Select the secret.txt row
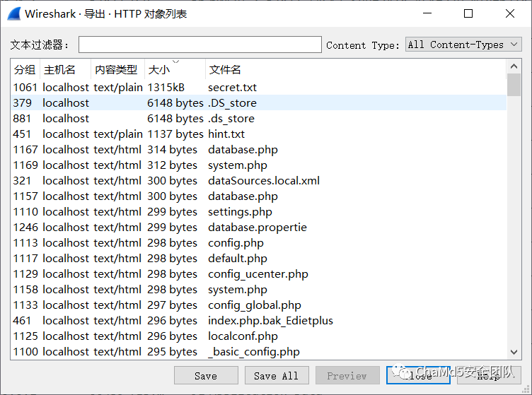The height and width of the screenshot is (395, 532). point(258,88)
